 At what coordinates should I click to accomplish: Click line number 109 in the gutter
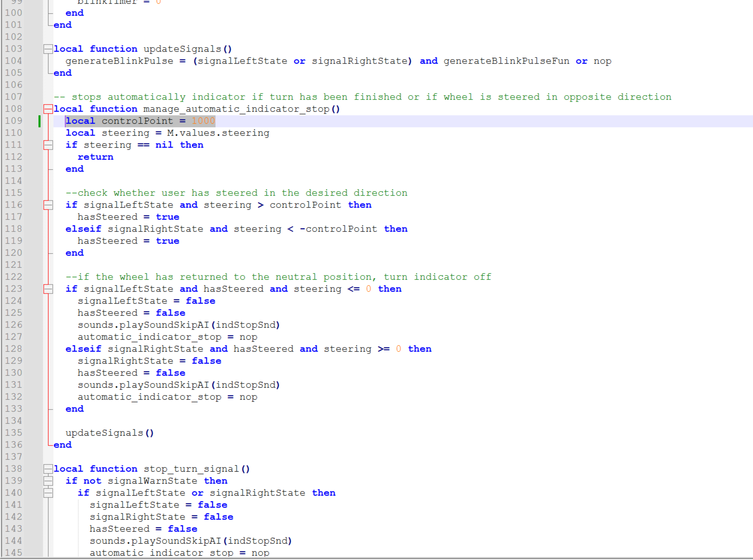pyautogui.click(x=13, y=121)
